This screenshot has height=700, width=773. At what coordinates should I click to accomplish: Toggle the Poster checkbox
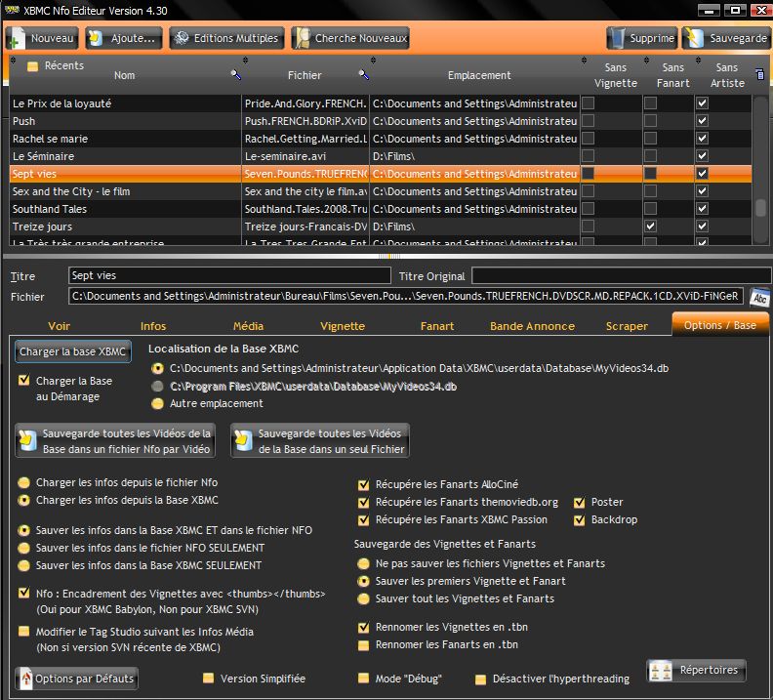click(579, 503)
